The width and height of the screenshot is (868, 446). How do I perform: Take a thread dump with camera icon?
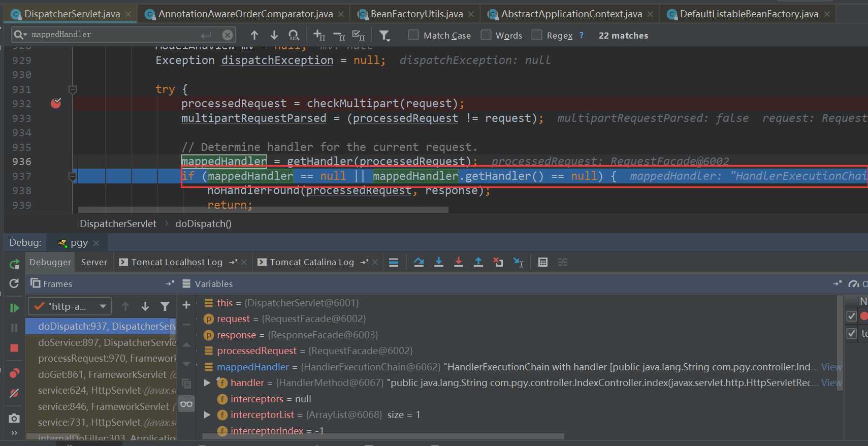pyautogui.click(x=14, y=418)
